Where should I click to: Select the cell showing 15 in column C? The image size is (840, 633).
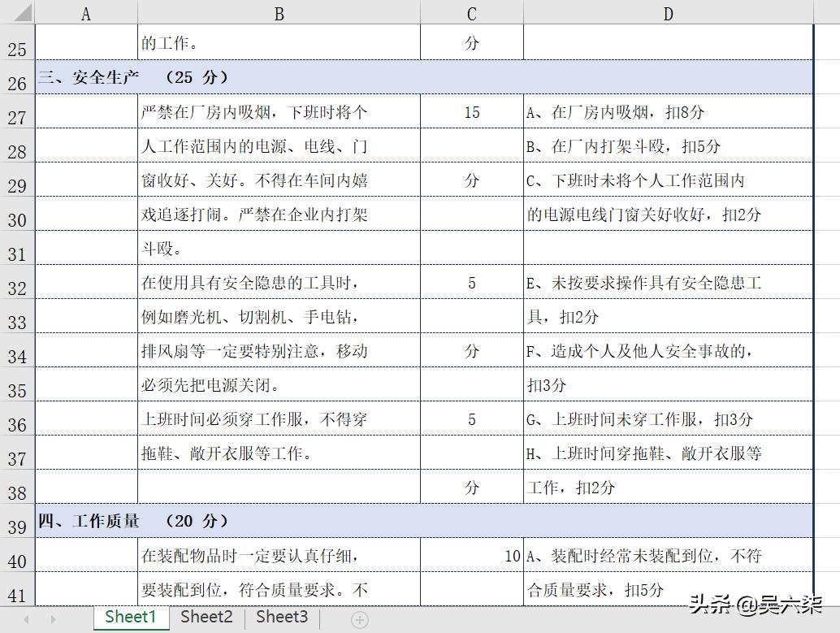coord(471,113)
